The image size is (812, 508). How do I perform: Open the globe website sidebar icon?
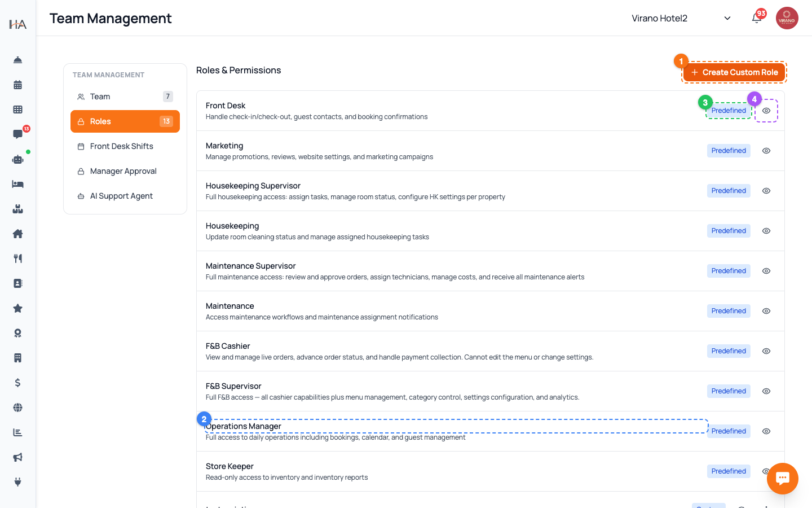coord(17,408)
